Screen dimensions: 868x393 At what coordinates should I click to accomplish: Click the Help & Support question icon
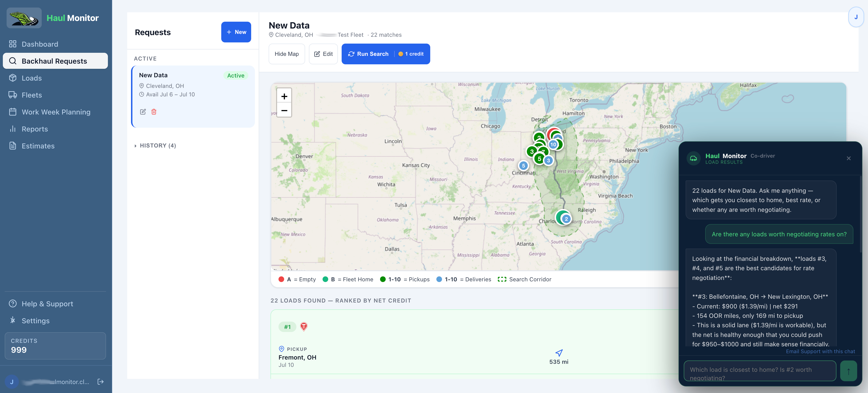pyautogui.click(x=13, y=303)
